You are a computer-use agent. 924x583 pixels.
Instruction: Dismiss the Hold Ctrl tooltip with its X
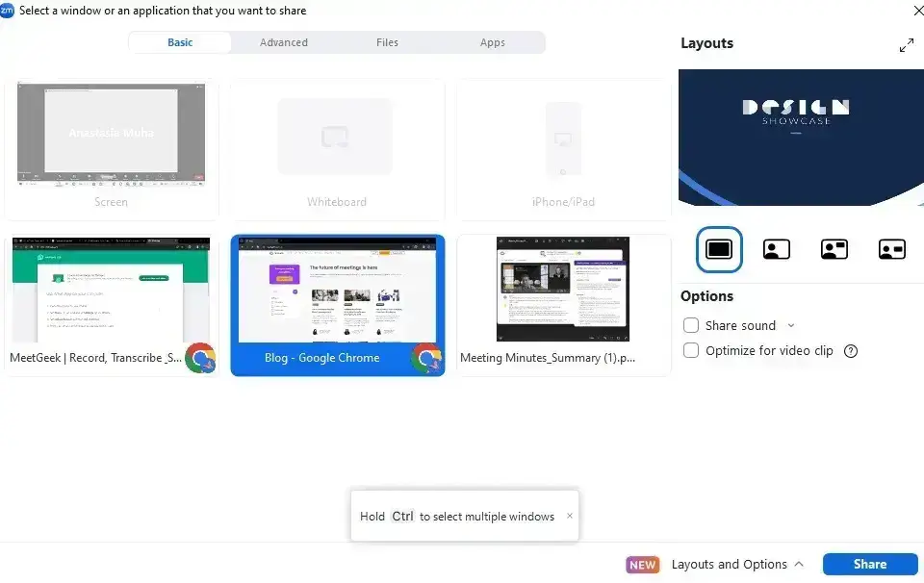(569, 516)
